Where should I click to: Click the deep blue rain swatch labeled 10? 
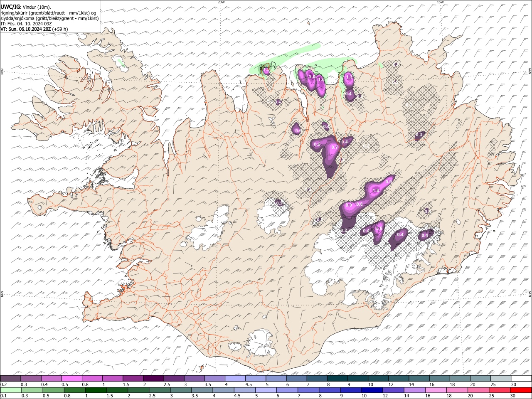point(372,390)
